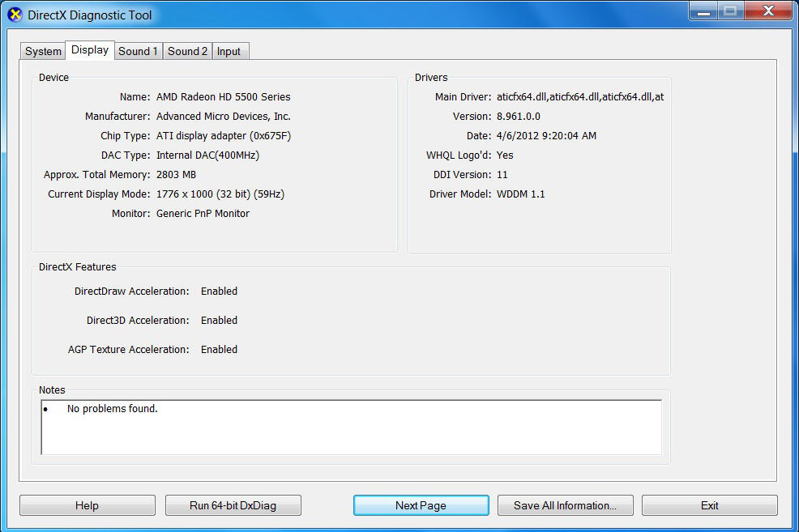Click the 'DirectX Features' group label

click(x=78, y=266)
